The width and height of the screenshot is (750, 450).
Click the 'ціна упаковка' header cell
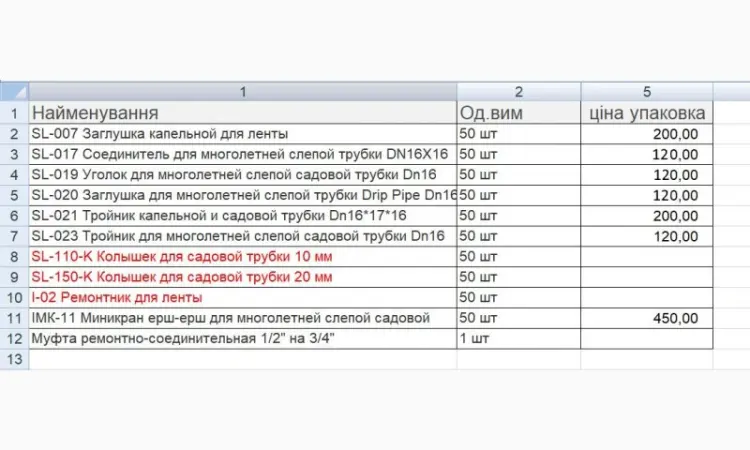pos(647,113)
